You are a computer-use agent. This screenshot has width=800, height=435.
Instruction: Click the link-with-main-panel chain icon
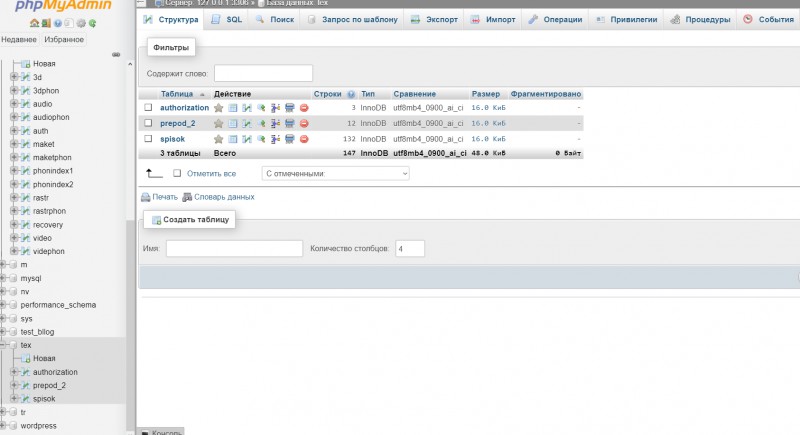coord(116,55)
